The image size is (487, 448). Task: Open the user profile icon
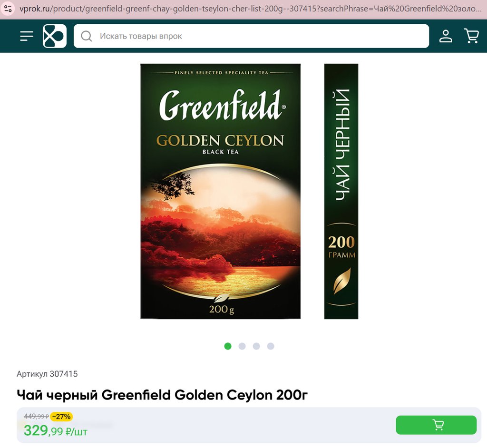point(446,36)
